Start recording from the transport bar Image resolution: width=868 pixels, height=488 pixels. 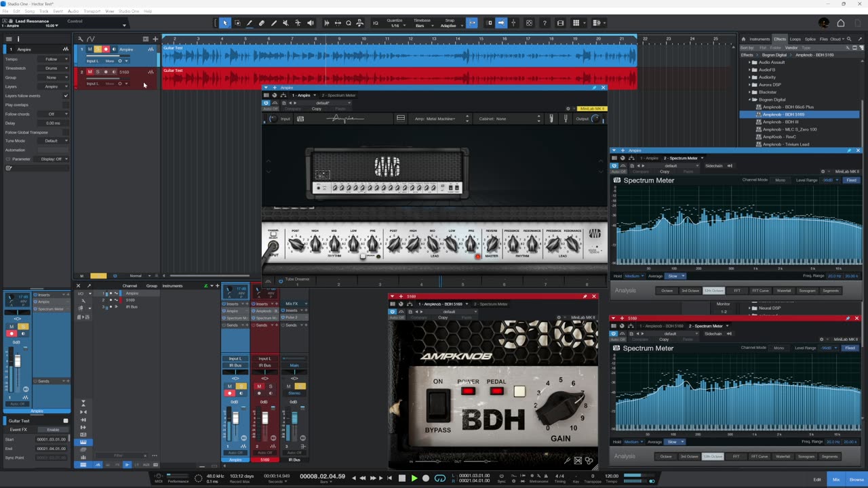coord(426,478)
